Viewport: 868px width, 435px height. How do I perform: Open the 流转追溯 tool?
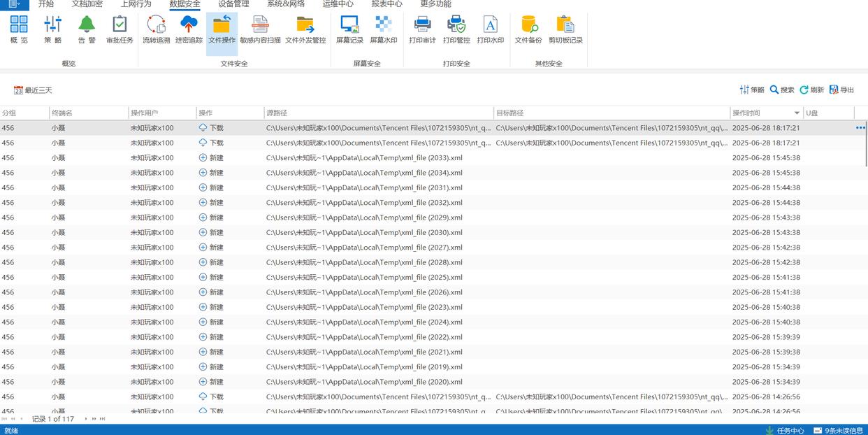click(156, 29)
